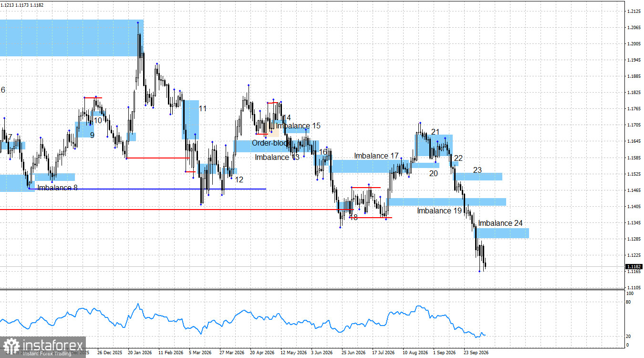Viewport: 644px width, 358px height.
Task: Click the 25 Jun 2026 date label
Action: 353,353
